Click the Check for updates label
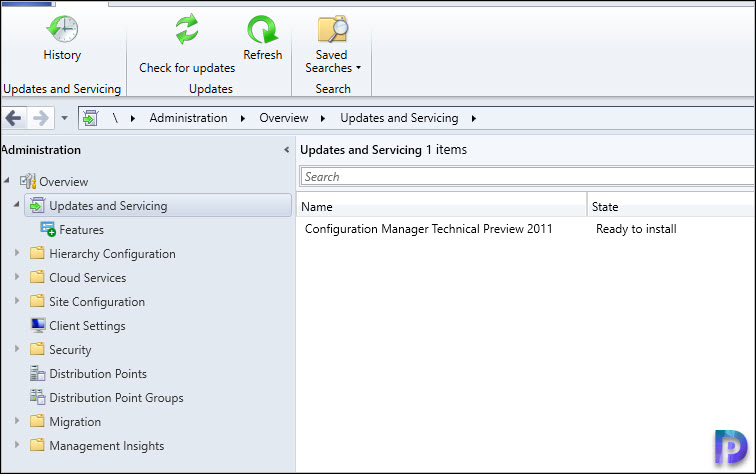 187,68
